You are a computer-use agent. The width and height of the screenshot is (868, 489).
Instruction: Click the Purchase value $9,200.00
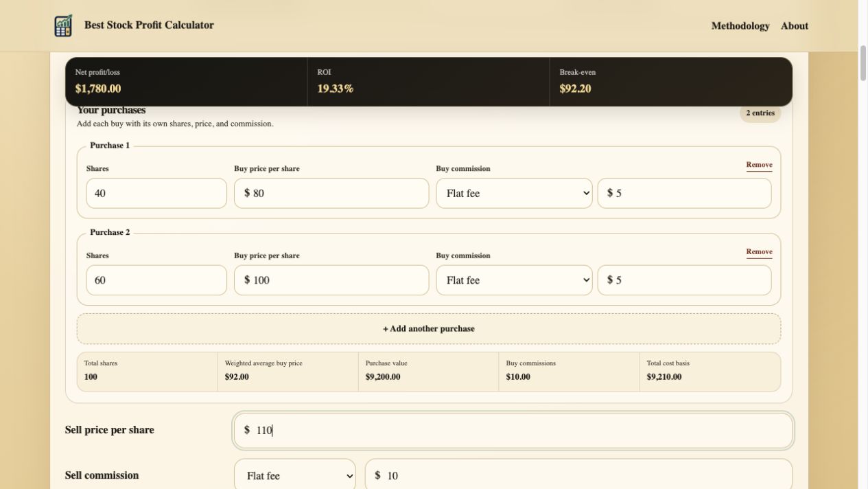tap(383, 377)
